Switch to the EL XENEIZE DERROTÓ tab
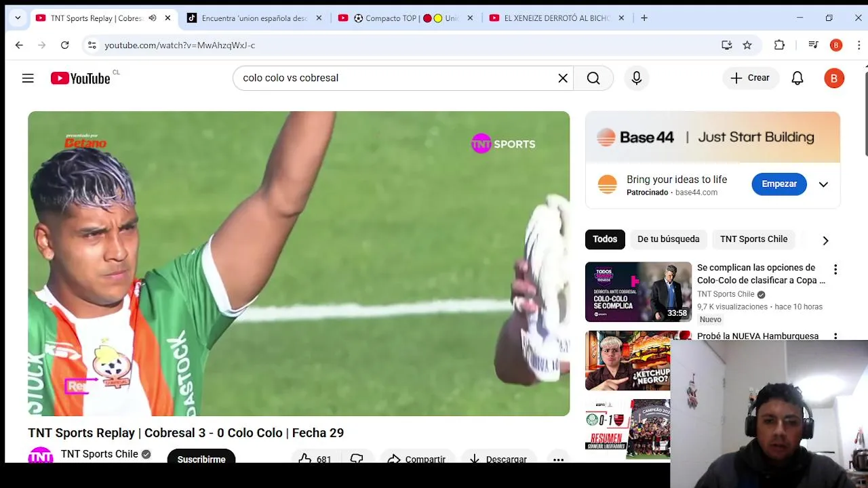Screen dimensions: 868x488 (x=557, y=18)
